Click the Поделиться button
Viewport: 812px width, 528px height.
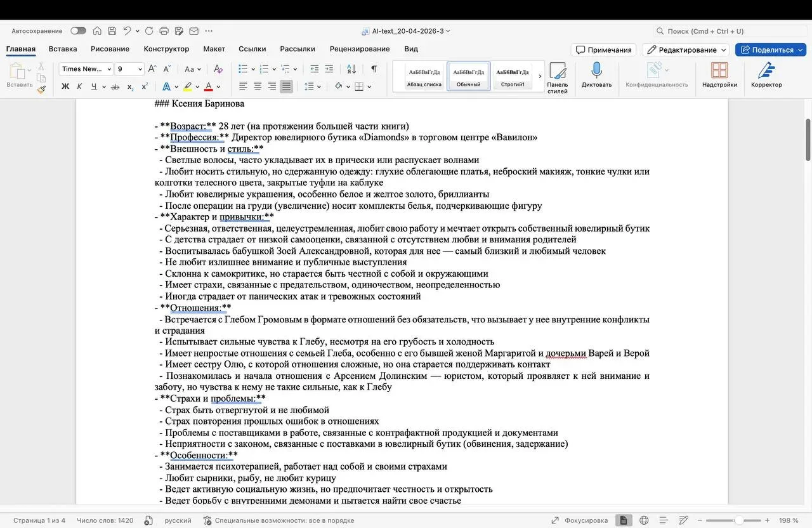[770, 49]
